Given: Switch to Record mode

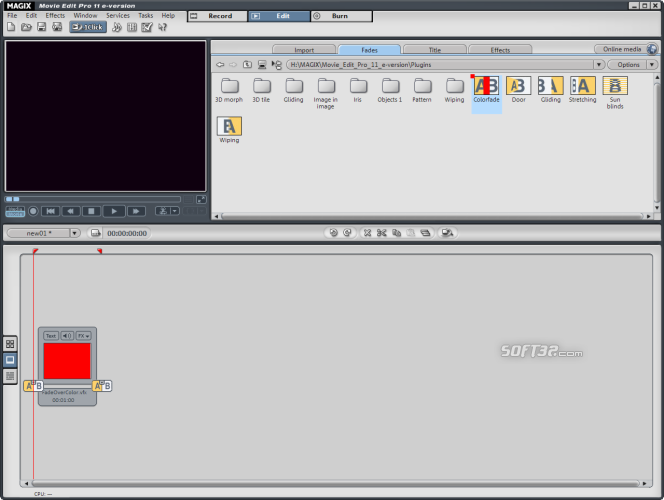Looking at the screenshot, I should coord(217,16).
